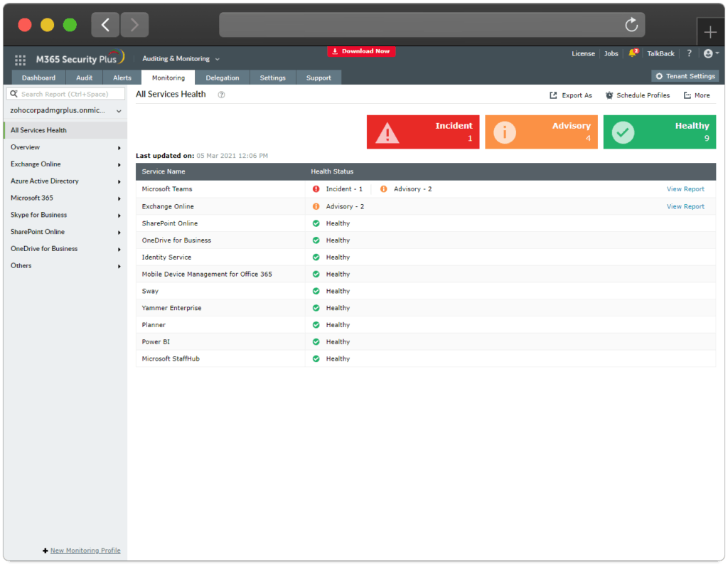Open new browser tab plus button
Screen dimensions: 728x564
pyautogui.click(x=710, y=32)
